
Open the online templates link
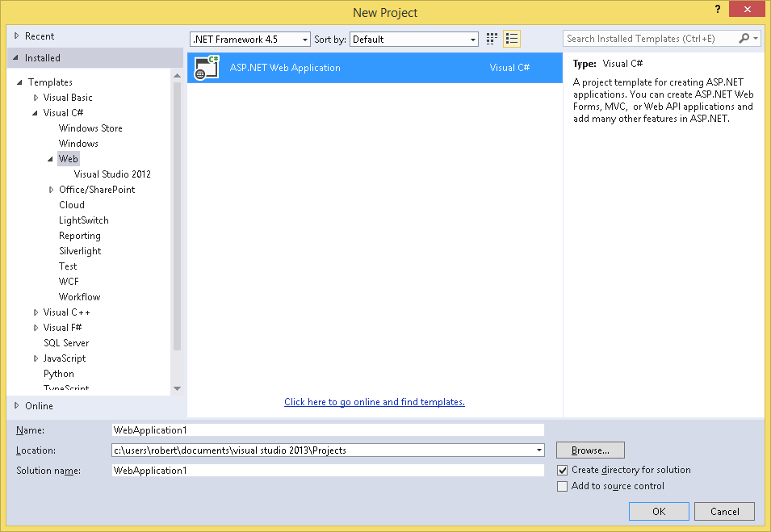click(375, 402)
